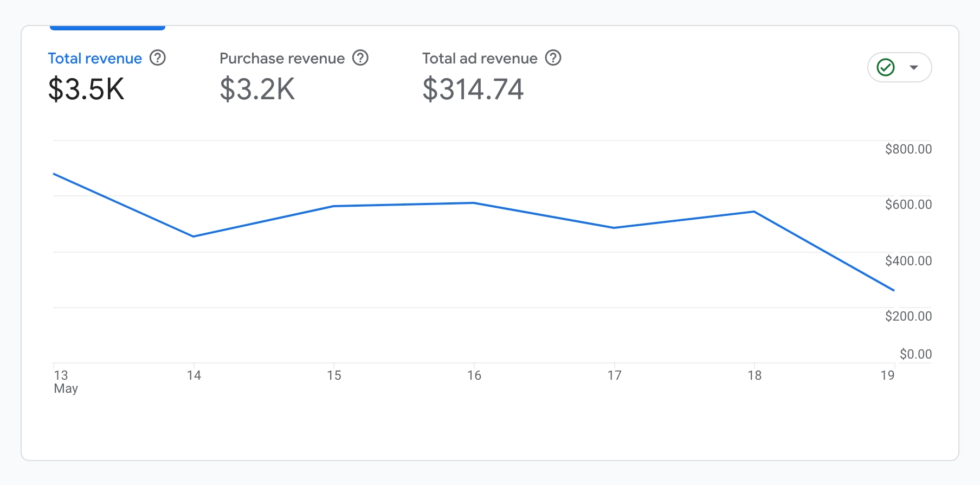Screen dimensions: 980x485
Task: Expand the dropdown arrow next to the green checkmark
Action: click(x=914, y=67)
